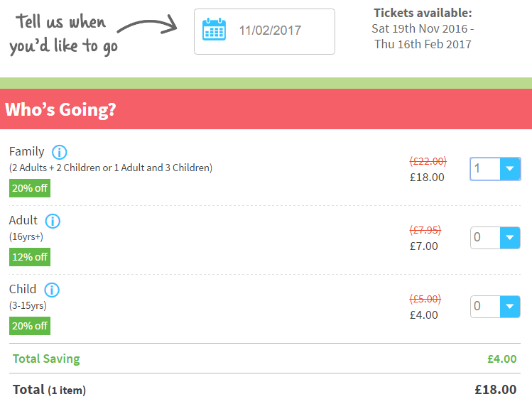Screen dimensions: 532x404
Task: Open the Adult ticket info icon
Action: (x=53, y=221)
